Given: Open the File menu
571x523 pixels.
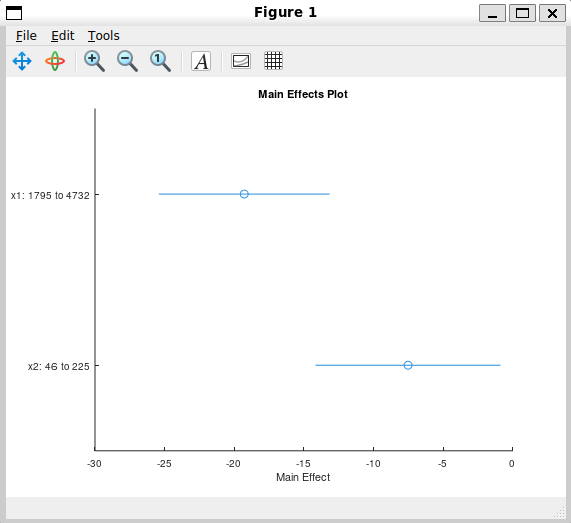Looking at the screenshot, I should pos(26,36).
